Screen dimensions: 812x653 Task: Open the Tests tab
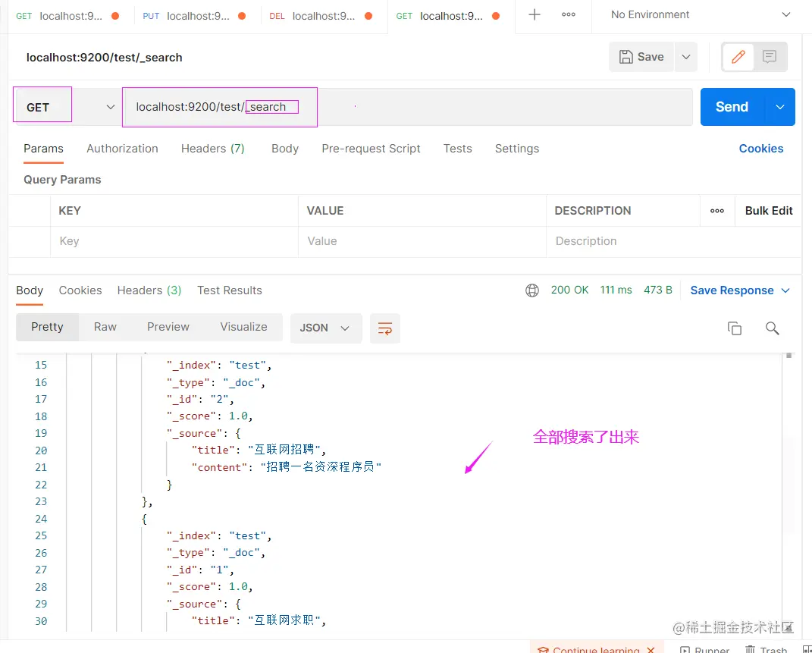coord(457,149)
